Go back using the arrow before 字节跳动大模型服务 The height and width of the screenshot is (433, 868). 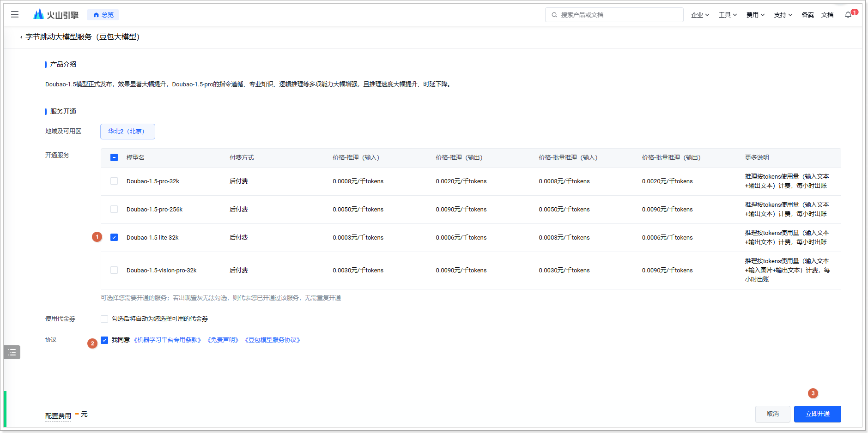(x=21, y=37)
